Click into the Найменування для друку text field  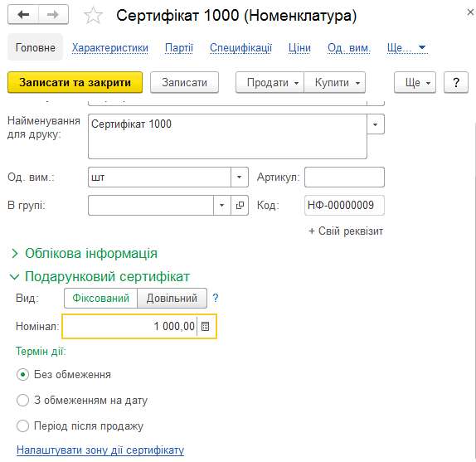[x=227, y=136]
